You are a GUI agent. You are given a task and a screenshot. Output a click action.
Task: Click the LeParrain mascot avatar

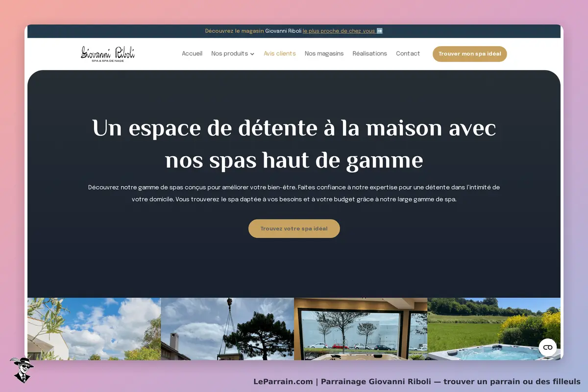coord(22,370)
